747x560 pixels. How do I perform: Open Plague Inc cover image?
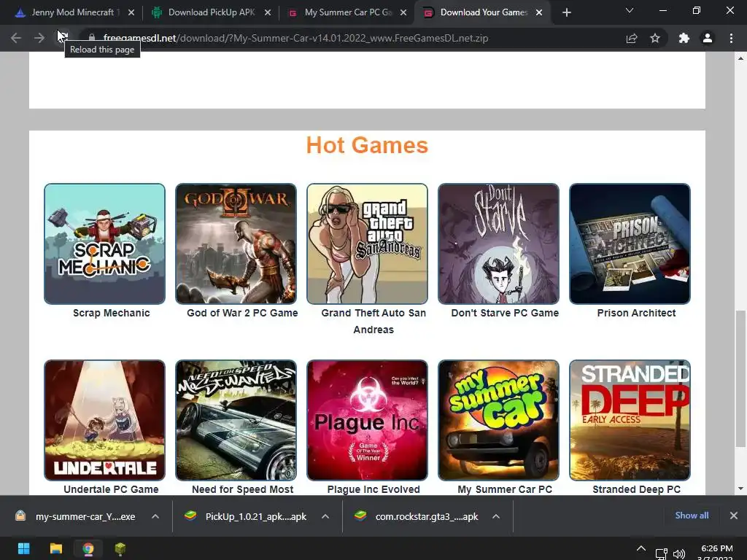tap(368, 420)
